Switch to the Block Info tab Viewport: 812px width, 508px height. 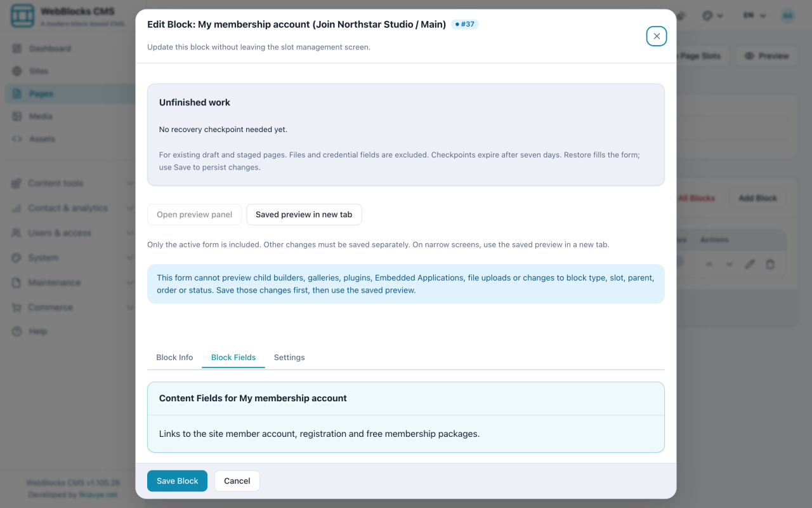click(x=174, y=358)
